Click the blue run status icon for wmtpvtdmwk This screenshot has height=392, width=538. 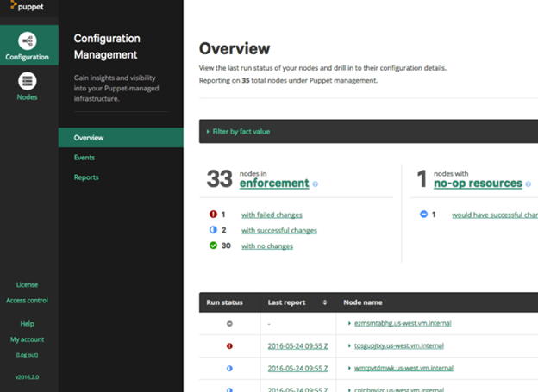[x=229, y=369]
